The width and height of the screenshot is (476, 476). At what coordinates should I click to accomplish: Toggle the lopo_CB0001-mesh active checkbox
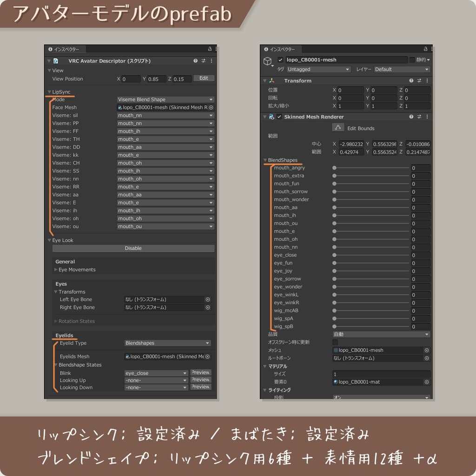tap(280, 60)
